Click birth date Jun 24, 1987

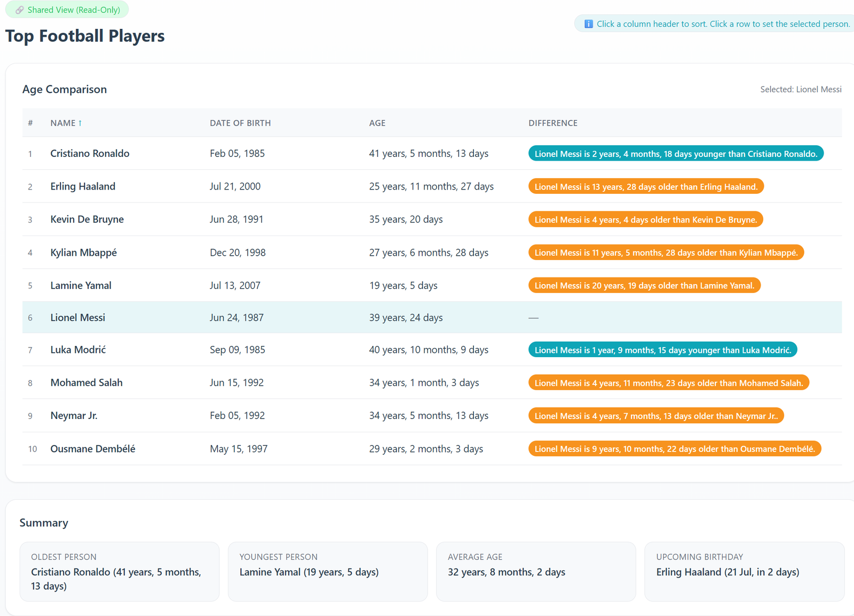pos(236,318)
